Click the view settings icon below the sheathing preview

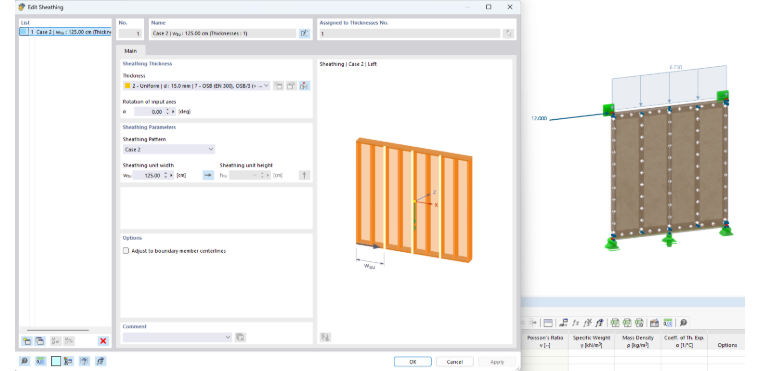click(325, 337)
